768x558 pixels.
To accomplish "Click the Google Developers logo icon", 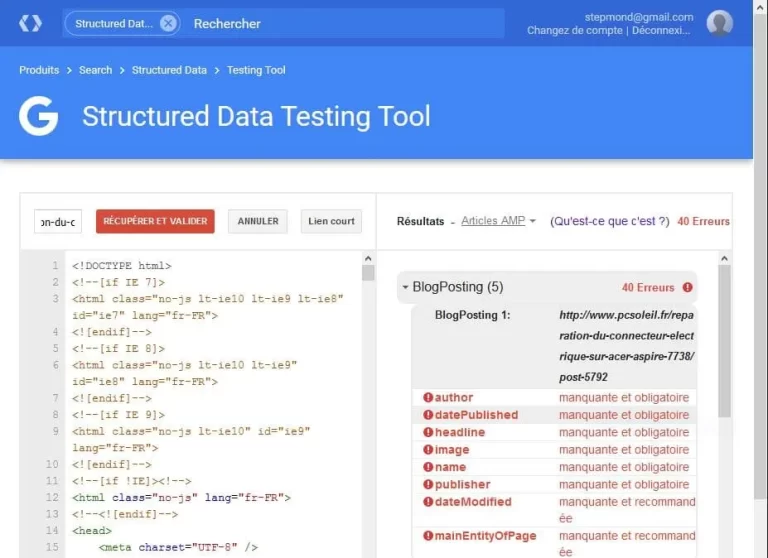I will [x=30, y=23].
